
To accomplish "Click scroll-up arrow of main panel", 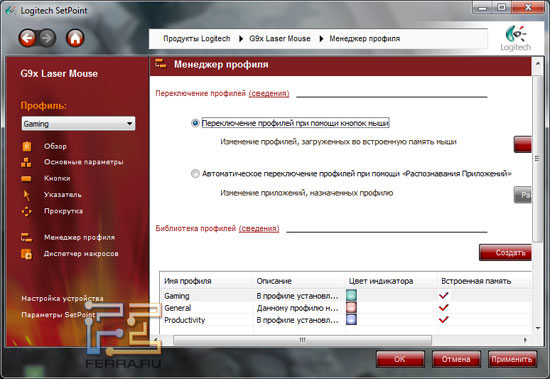I will (538, 64).
